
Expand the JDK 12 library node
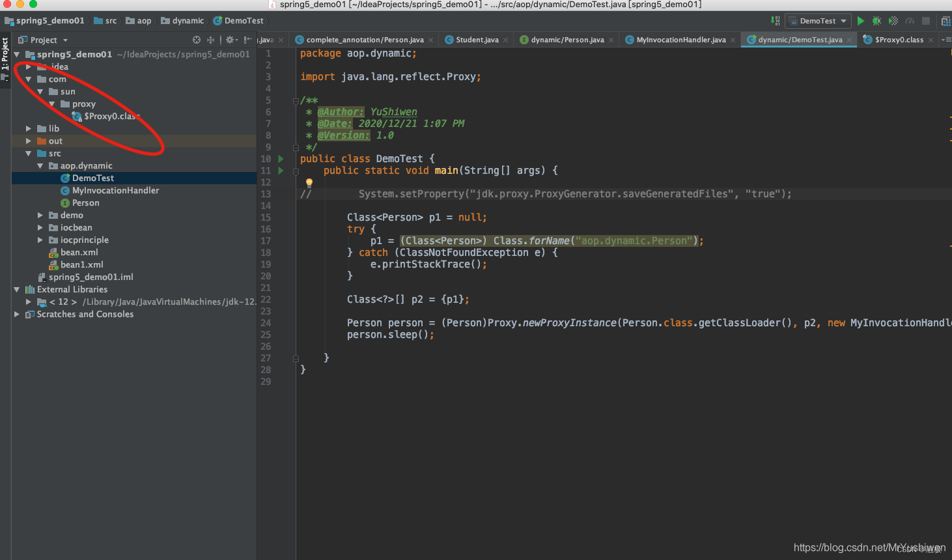tap(29, 302)
